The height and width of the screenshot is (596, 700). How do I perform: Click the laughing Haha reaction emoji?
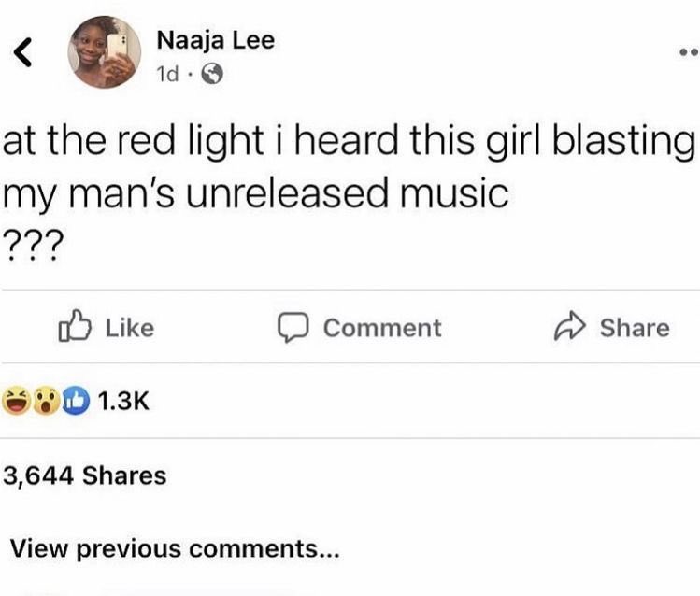coord(17,400)
